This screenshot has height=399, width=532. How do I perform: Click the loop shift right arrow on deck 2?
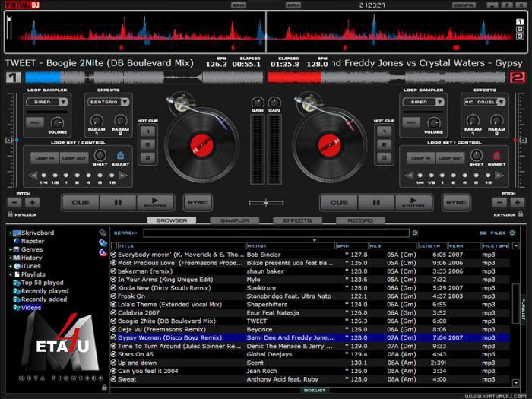[499, 176]
